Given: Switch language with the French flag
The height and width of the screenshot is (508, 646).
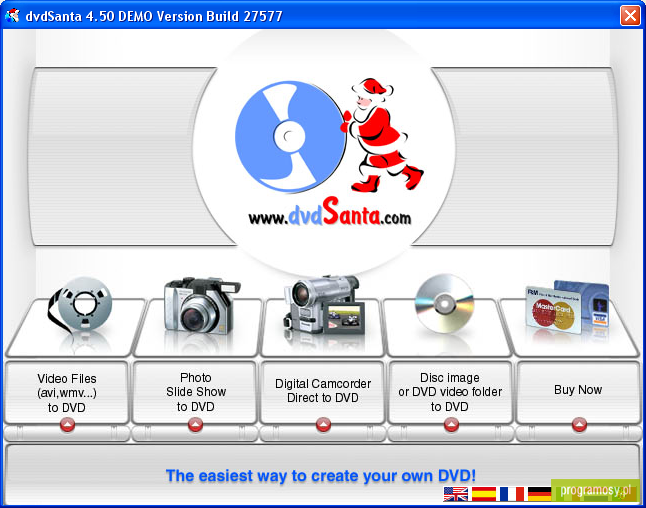Looking at the screenshot, I should click(512, 494).
